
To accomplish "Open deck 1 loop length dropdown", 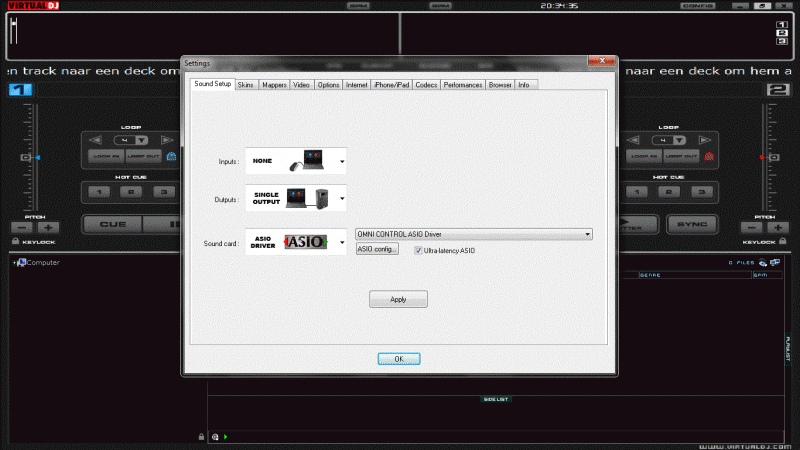I will point(142,140).
